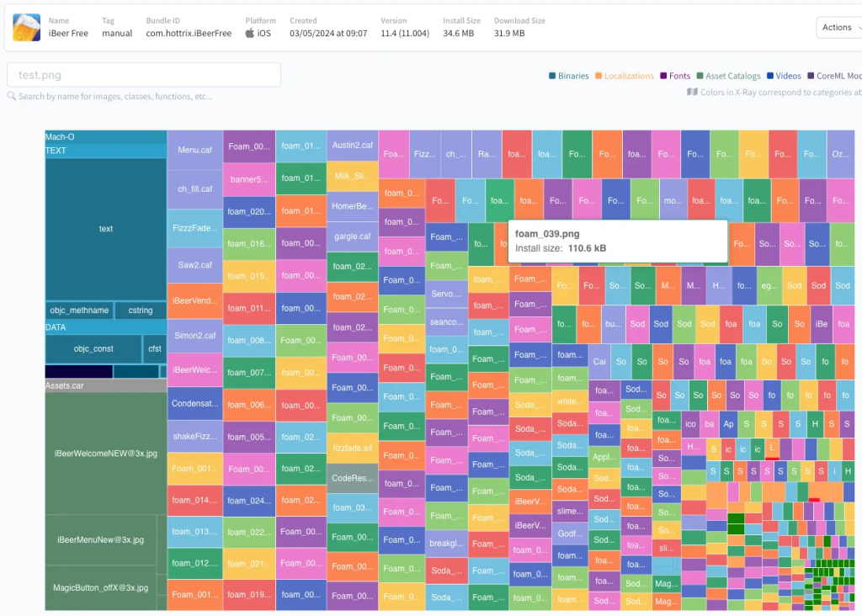Screen dimensions: 862x616
Task: Collapse the Mach-O header in treemap
Action: point(105,136)
